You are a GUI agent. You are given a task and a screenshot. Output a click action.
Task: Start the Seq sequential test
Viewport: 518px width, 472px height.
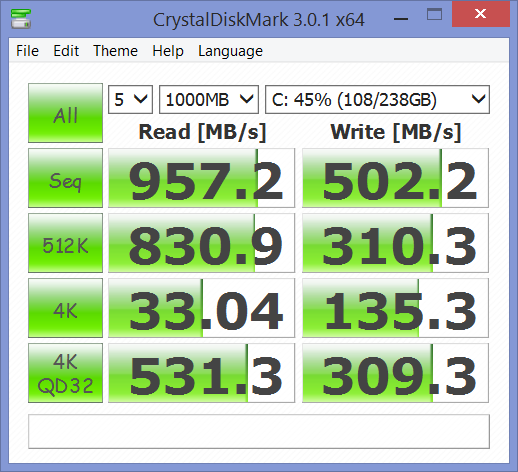pos(65,178)
